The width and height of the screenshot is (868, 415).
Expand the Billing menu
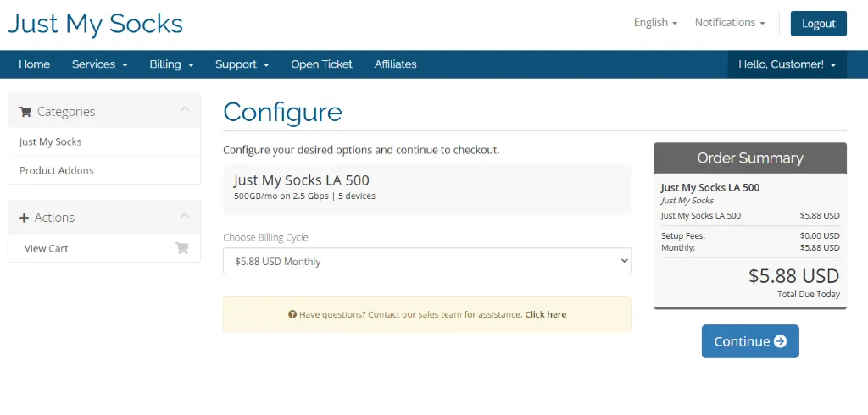point(171,64)
